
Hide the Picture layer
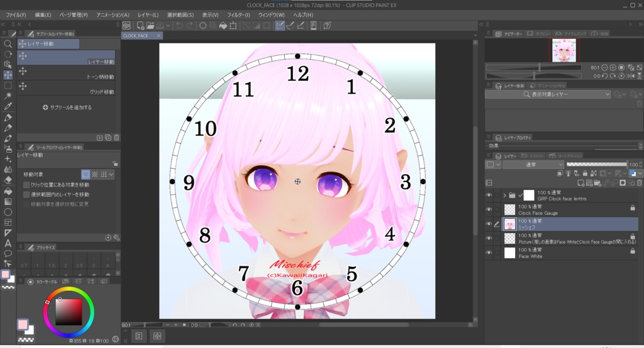[489, 239]
